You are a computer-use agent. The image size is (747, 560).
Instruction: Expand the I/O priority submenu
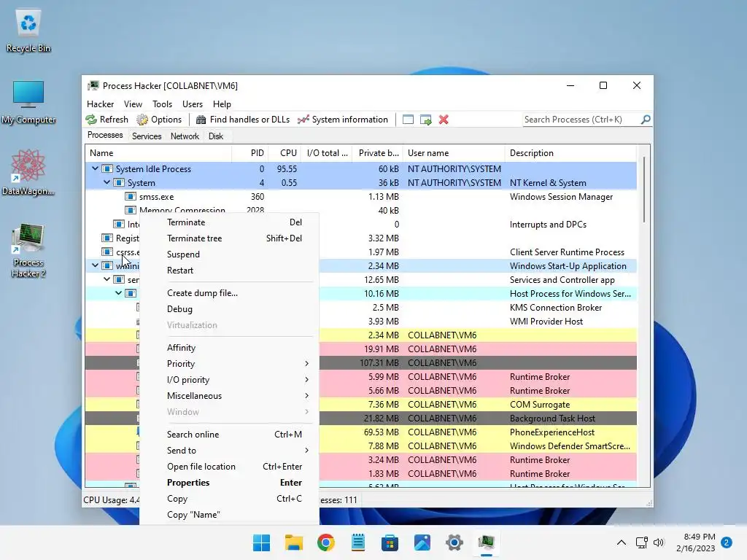(229, 380)
